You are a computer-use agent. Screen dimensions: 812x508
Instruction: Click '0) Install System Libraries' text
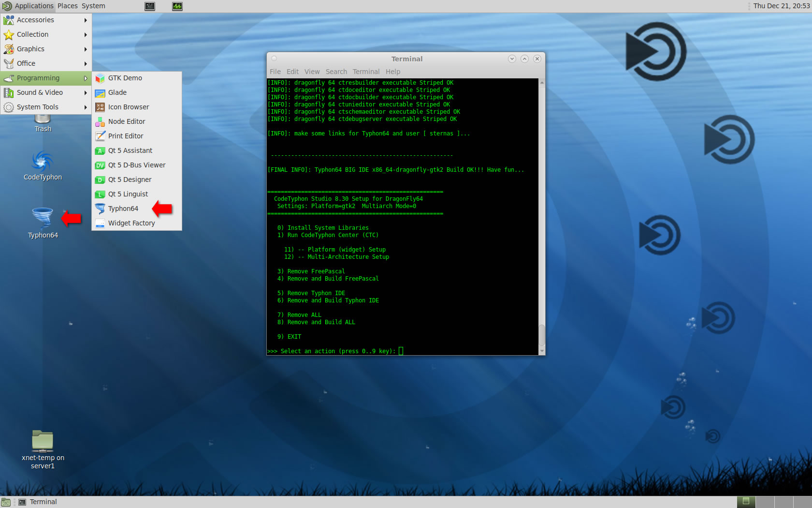[x=323, y=228]
